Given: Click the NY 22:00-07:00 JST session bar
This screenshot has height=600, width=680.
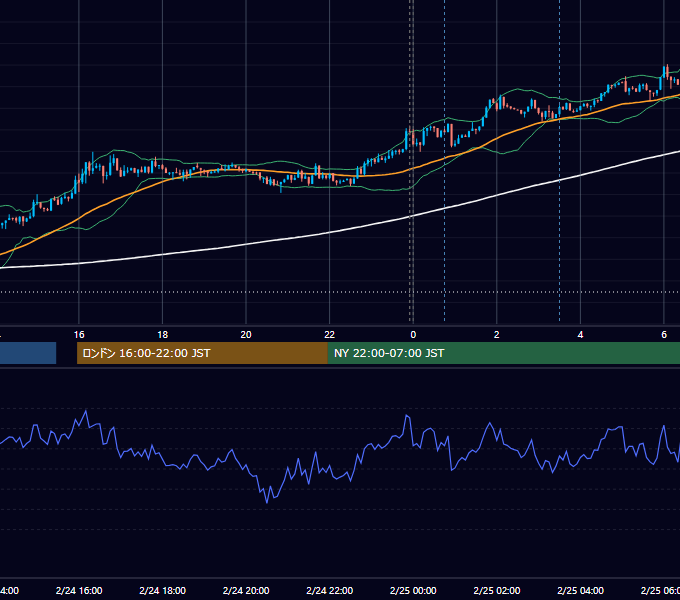Looking at the screenshot, I should click(x=503, y=353).
